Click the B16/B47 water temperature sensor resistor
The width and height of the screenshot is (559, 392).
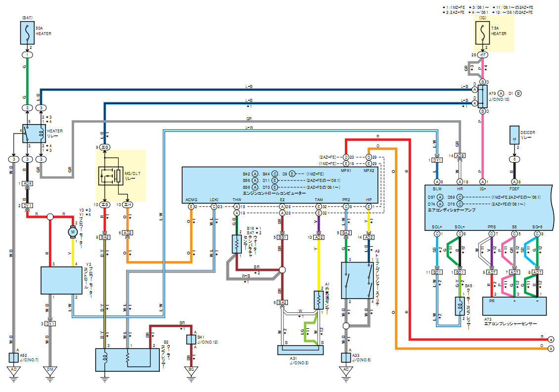[237, 244]
